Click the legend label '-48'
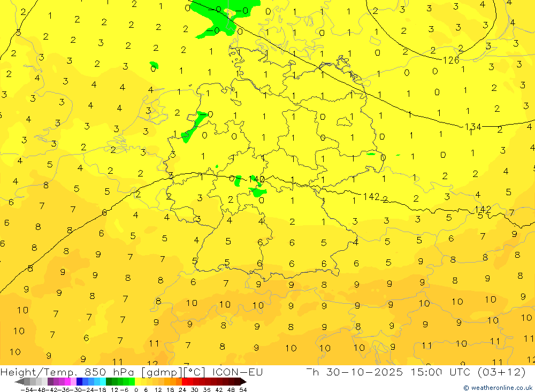The image size is (535, 392). pos(39,390)
